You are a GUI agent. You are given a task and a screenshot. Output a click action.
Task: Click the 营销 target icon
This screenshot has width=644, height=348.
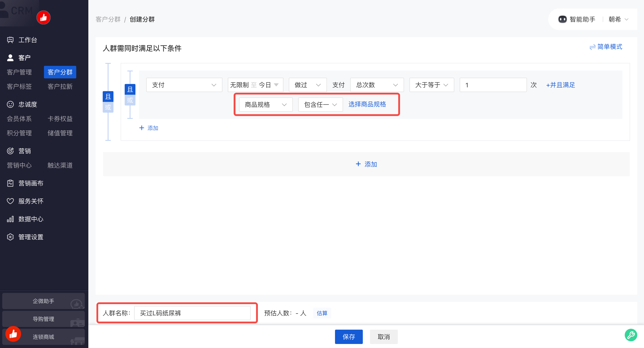click(10, 151)
